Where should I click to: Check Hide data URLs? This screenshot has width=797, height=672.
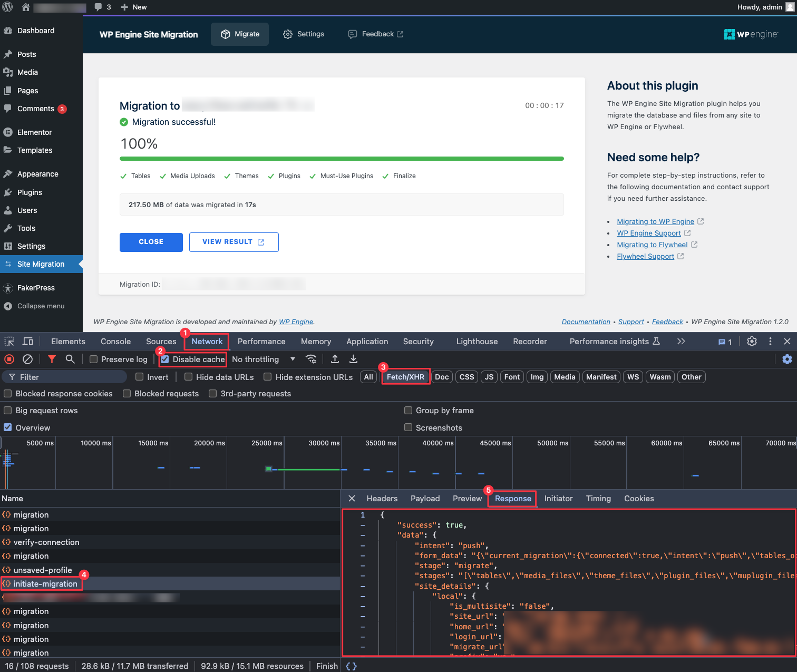click(188, 377)
